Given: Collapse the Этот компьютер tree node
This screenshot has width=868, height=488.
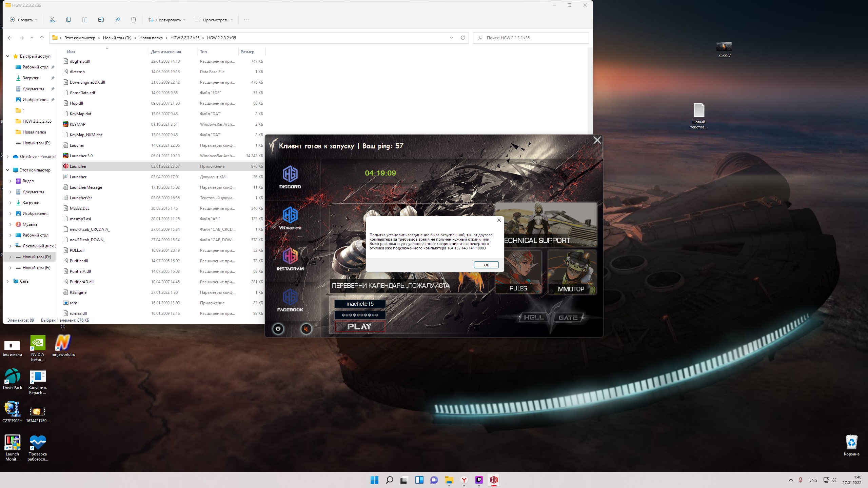Looking at the screenshot, I should pyautogui.click(x=8, y=170).
